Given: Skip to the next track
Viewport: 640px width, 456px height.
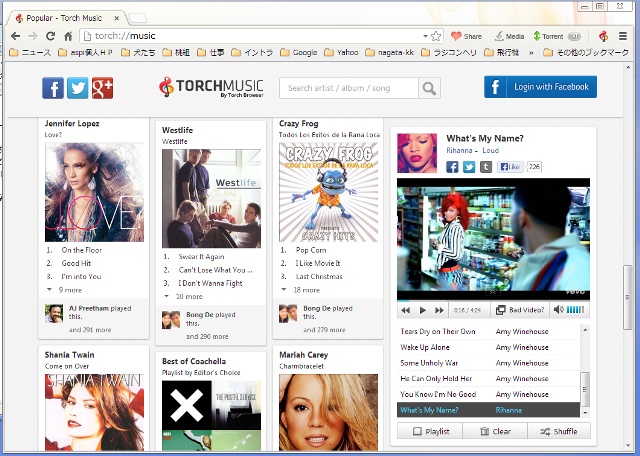Looking at the screenshot, I should tap(439, 310).
